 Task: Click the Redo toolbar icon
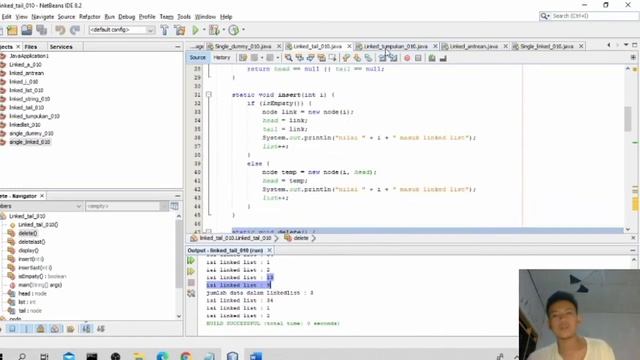coord(75,30)
